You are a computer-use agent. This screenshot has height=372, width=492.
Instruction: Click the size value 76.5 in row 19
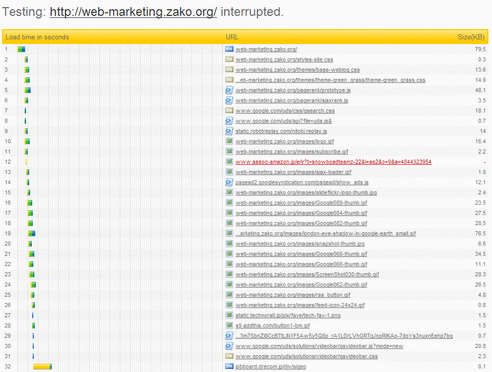click(480, 233)
